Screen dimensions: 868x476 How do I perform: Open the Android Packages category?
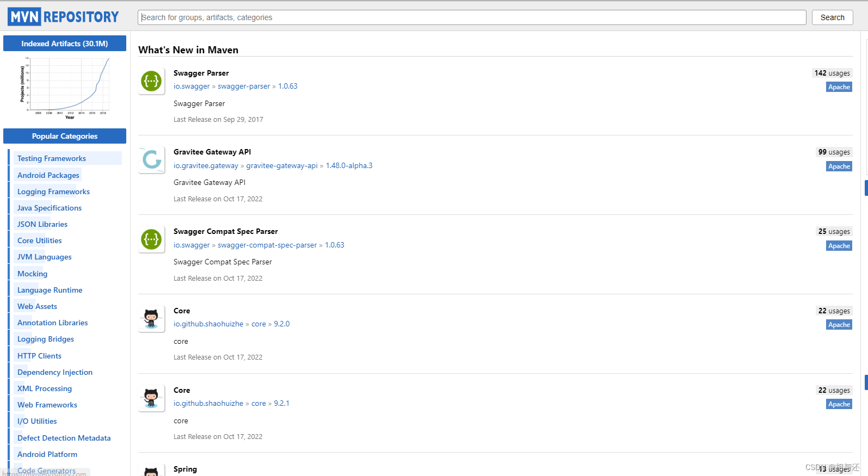(x=48, y=175)
